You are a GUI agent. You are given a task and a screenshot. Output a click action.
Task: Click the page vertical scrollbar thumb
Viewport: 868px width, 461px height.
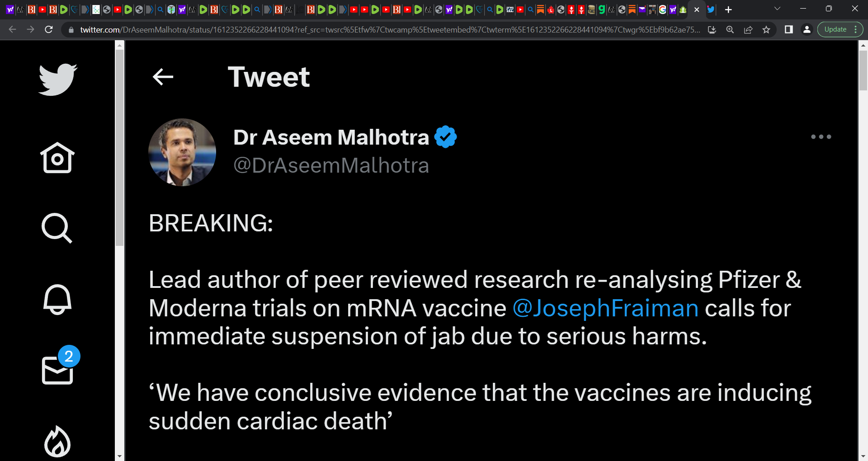click(863, 70)
